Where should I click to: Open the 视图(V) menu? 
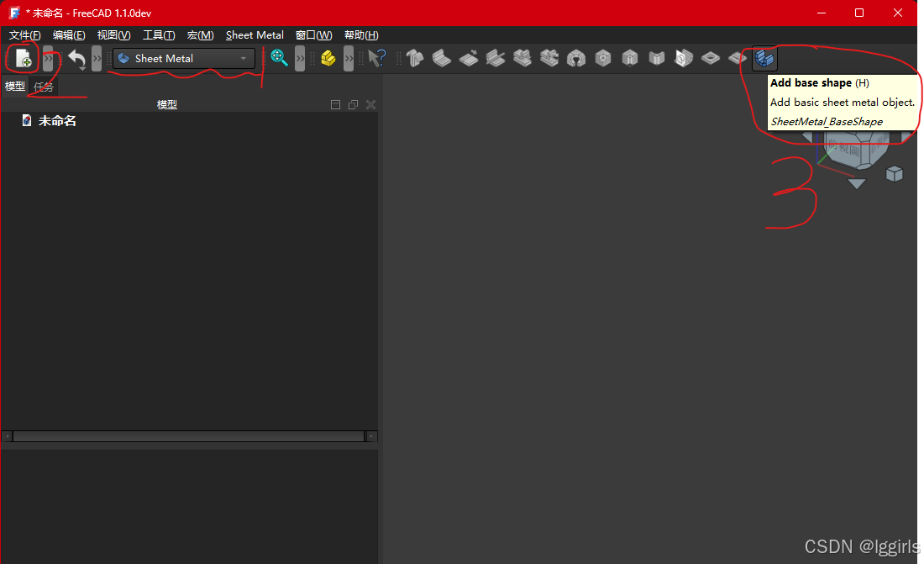pos(113,35)
